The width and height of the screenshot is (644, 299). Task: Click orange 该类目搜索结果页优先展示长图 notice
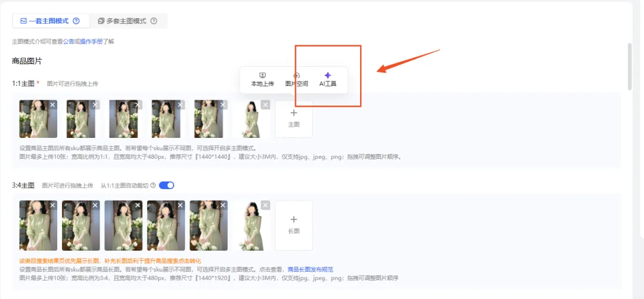point(110,261)
